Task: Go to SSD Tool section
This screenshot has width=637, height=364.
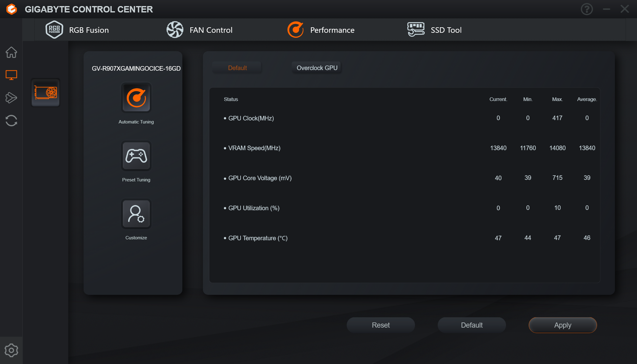Action: [434, 30]
